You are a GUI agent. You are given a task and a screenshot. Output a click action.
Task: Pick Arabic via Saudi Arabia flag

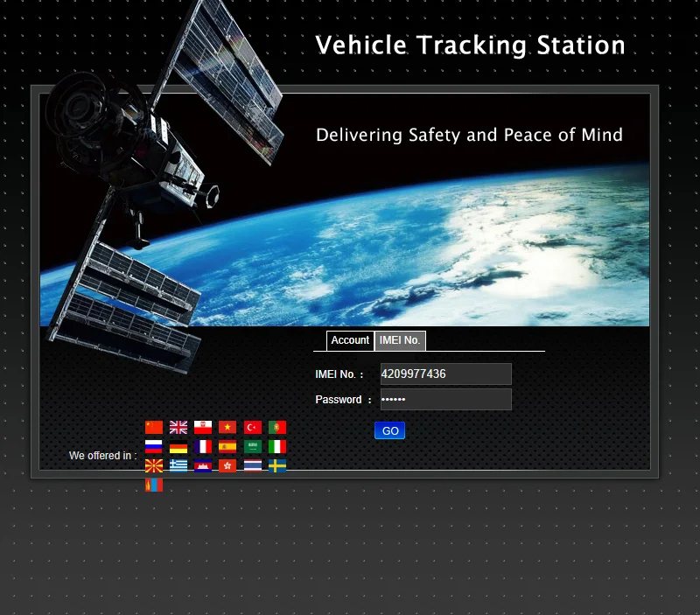[x=253, y=447]
